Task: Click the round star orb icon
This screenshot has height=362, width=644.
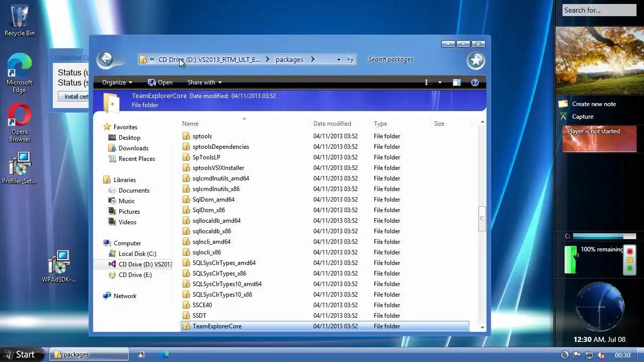Action: 475,60
